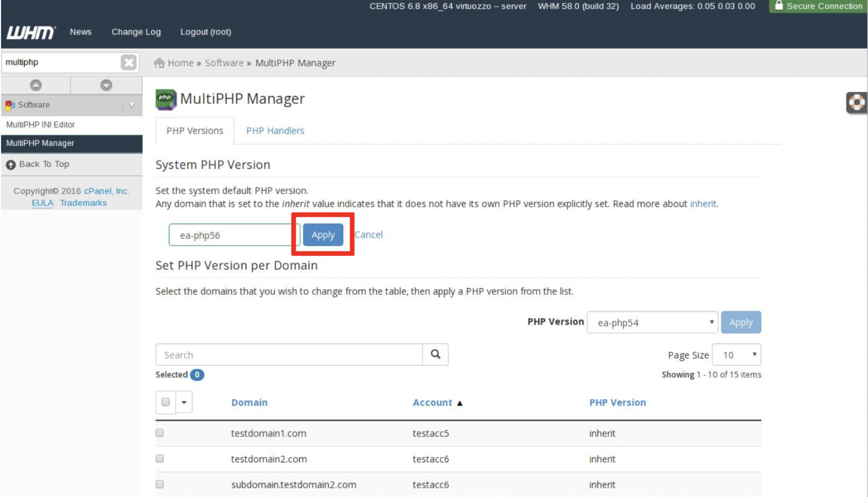Clear the multiphp search box
This screenshot has width=868, height=497.
pyautogui.click(x=128, y=63)
